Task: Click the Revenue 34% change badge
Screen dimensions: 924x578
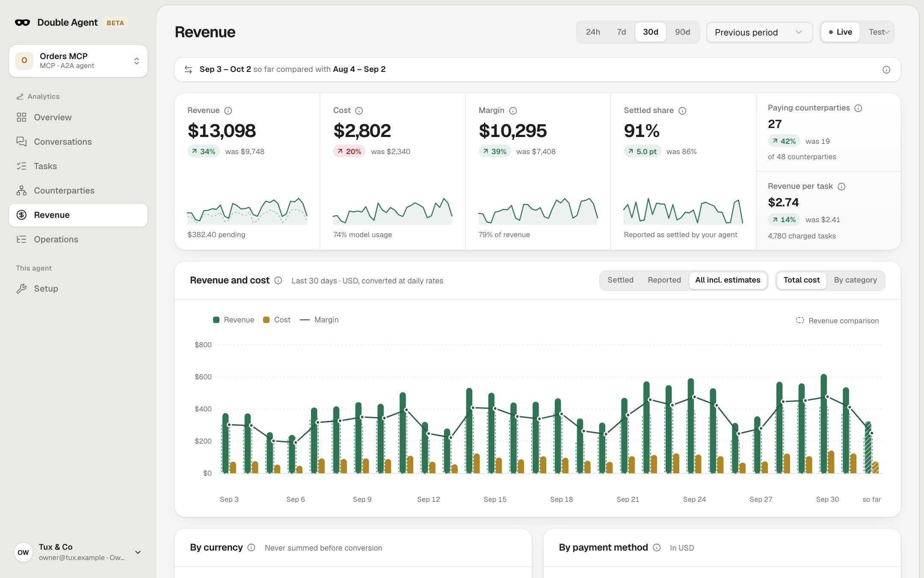Action: [x=204, y=152]
